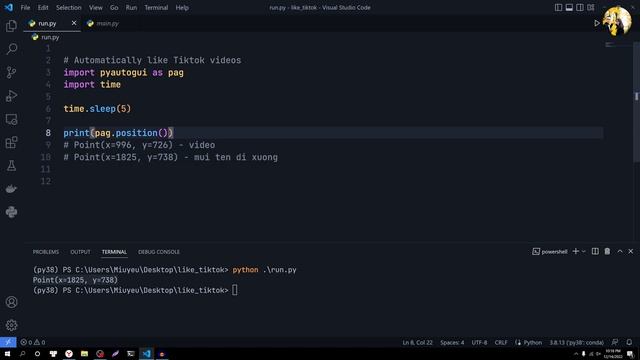Open remote window indicator in status bar
Viewport: 640px width, 360px height.
(x=8, y=342)
